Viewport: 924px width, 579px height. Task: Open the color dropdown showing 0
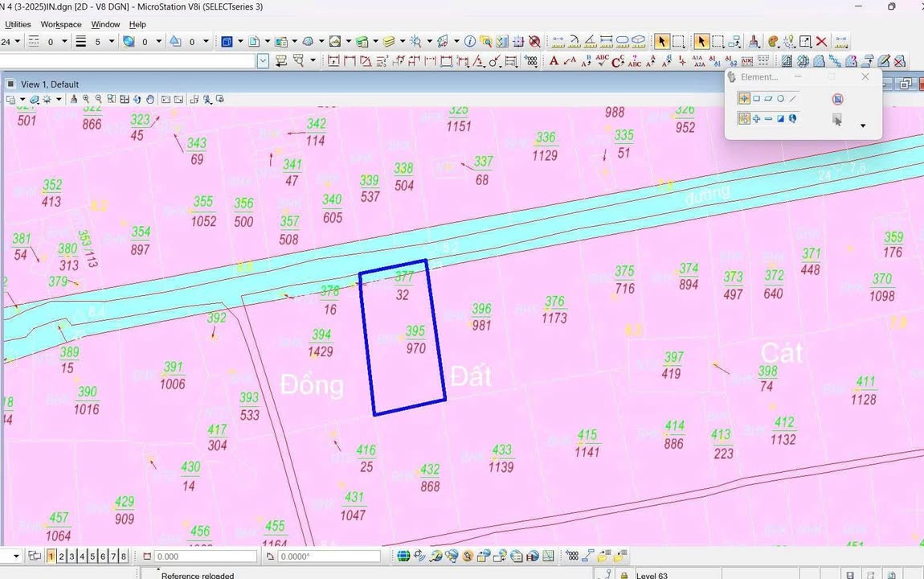coord(158,42)
